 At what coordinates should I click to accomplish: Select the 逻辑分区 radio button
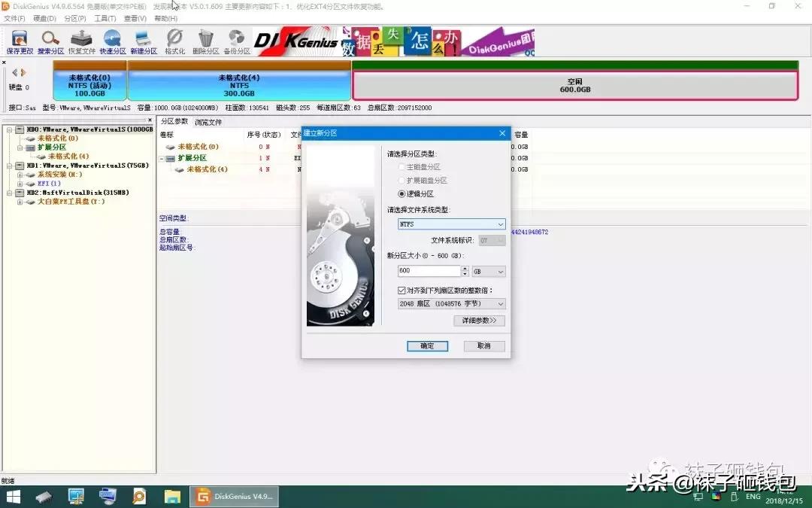tap(402, 194)
